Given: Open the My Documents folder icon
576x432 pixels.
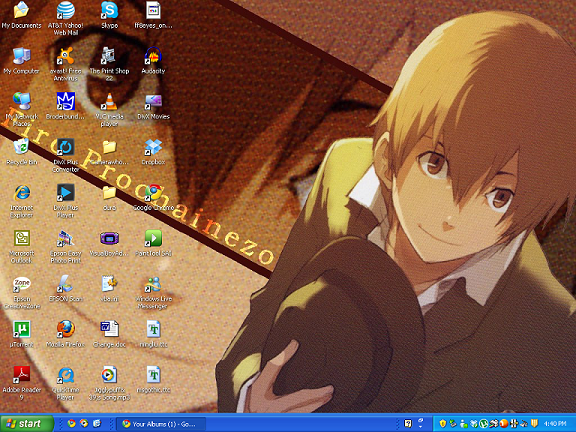Looking at the screenshot, I should click(21, 10).
